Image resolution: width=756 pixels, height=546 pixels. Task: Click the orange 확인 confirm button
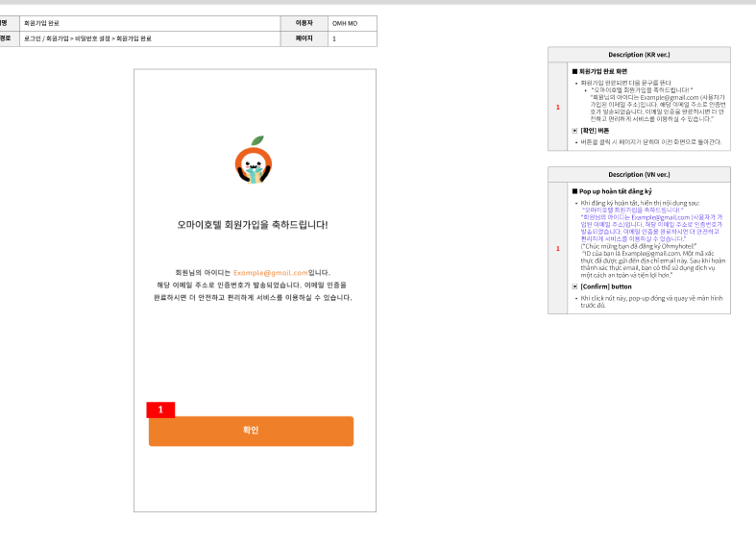[x=251, y=431]
